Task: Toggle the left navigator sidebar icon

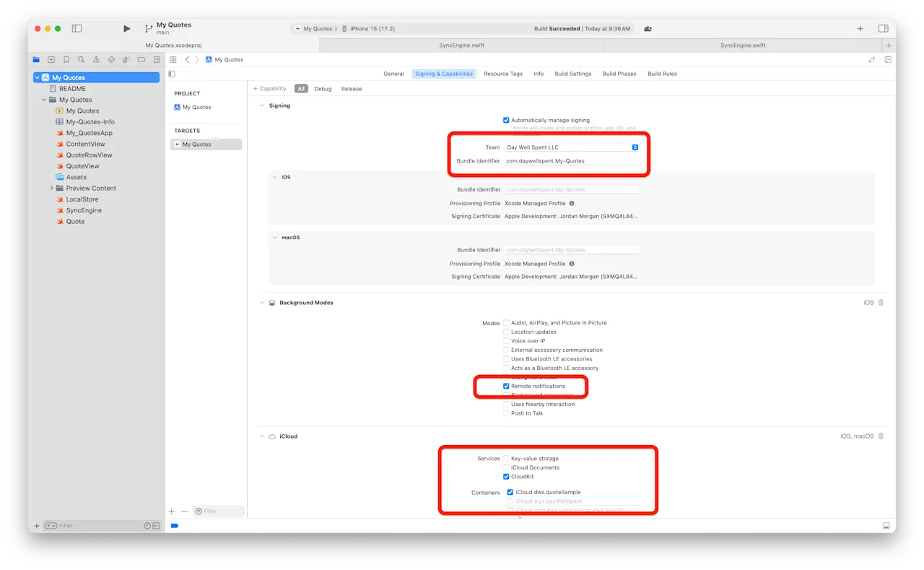Action: [x=77, y=29]
